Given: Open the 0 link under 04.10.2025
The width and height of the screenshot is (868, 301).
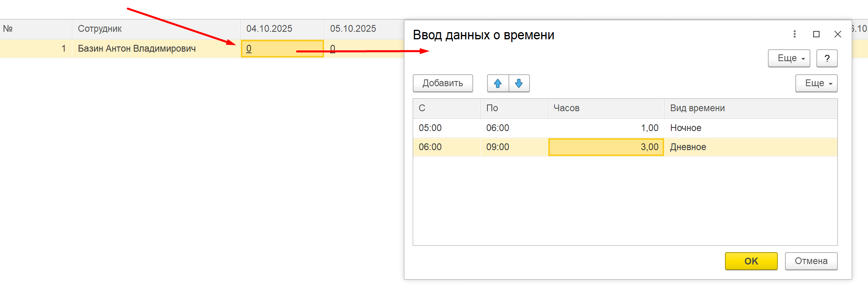Looking at the screenshot, I should (249, 48).
